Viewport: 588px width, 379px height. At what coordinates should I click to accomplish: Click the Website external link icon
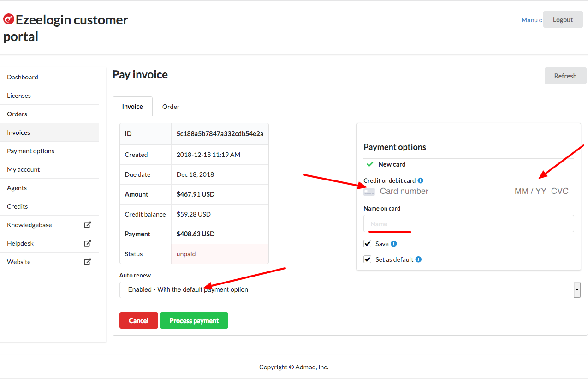tap(87, 262)
